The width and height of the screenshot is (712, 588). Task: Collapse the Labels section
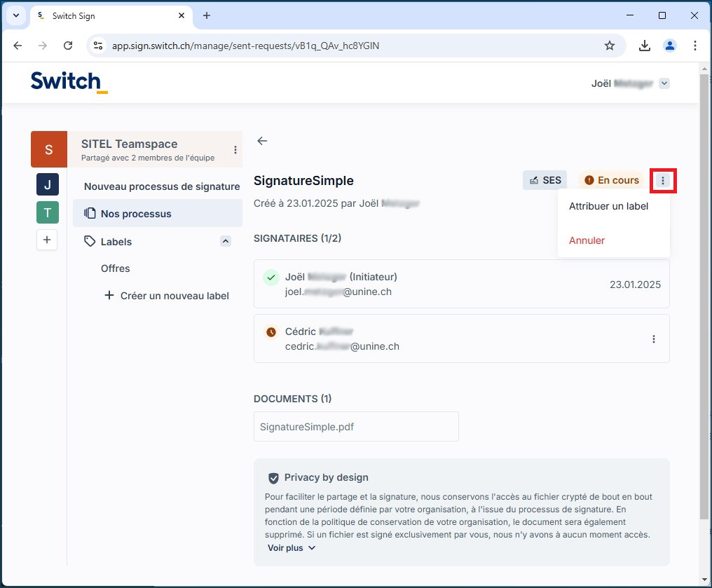click(226, 241)
